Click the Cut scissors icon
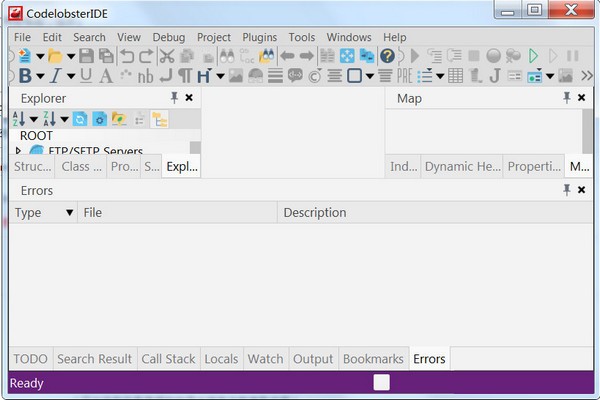 (166, 56)
